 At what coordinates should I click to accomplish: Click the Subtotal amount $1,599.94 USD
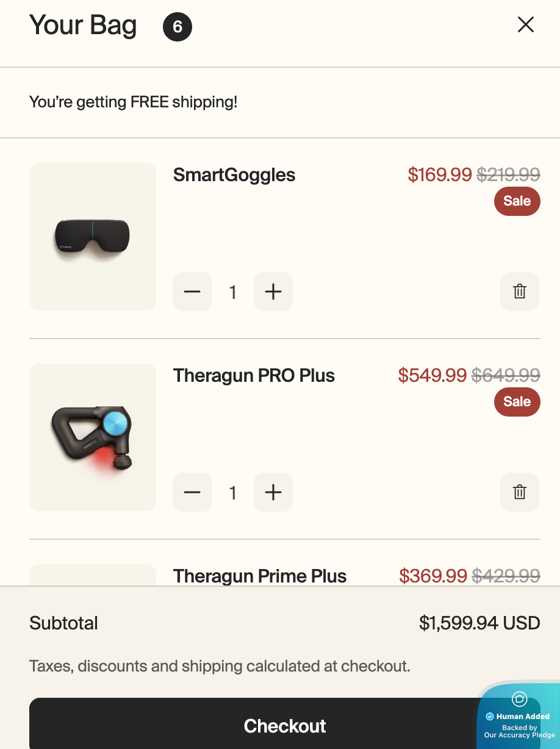click(479, 623)
